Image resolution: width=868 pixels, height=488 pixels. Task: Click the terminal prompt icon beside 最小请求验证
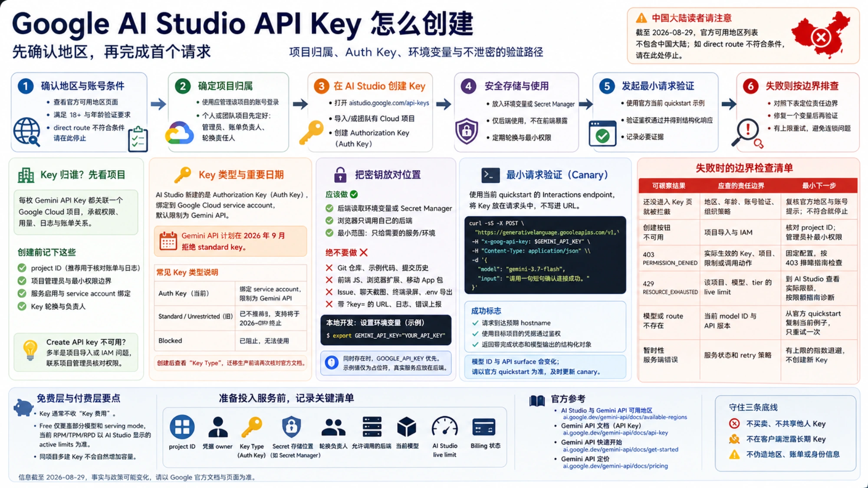coord(490,175)
